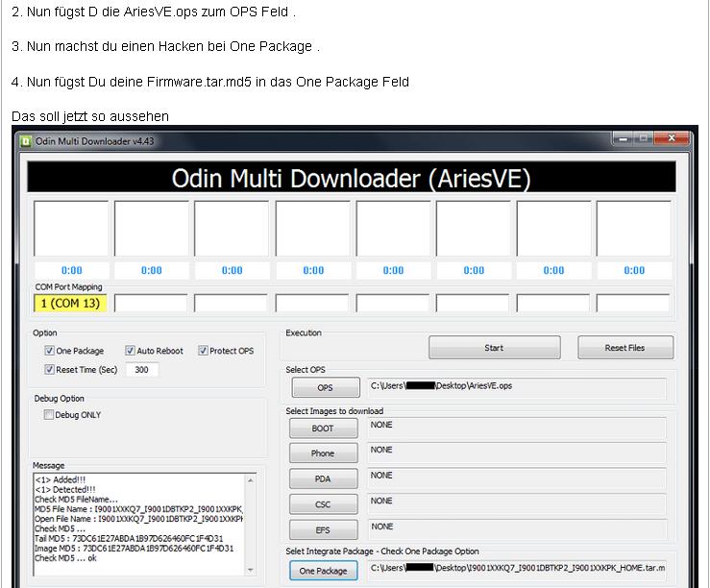Open the One Package file browser
The height and width of the screenshot is (588, 710).
pos(323,571)
